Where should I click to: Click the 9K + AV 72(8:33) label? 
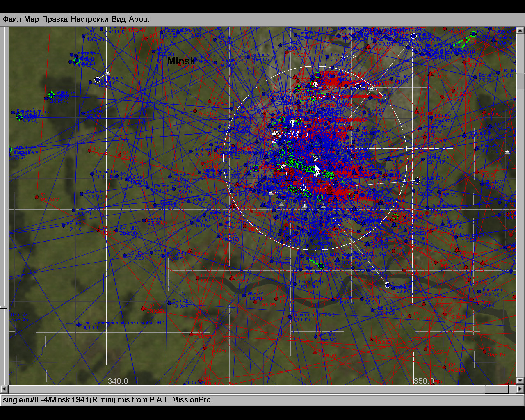point(19,317)
